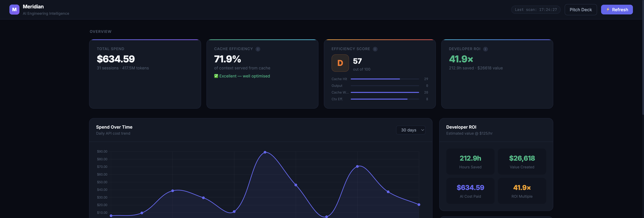Click the Spend Over Time heading

point(114,127)
